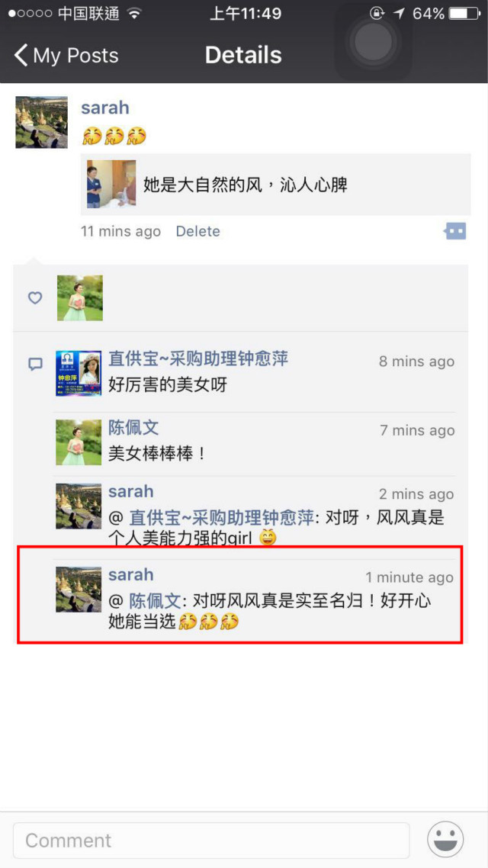
Task: Tap the battery status icon
Action: click(464, 13)
